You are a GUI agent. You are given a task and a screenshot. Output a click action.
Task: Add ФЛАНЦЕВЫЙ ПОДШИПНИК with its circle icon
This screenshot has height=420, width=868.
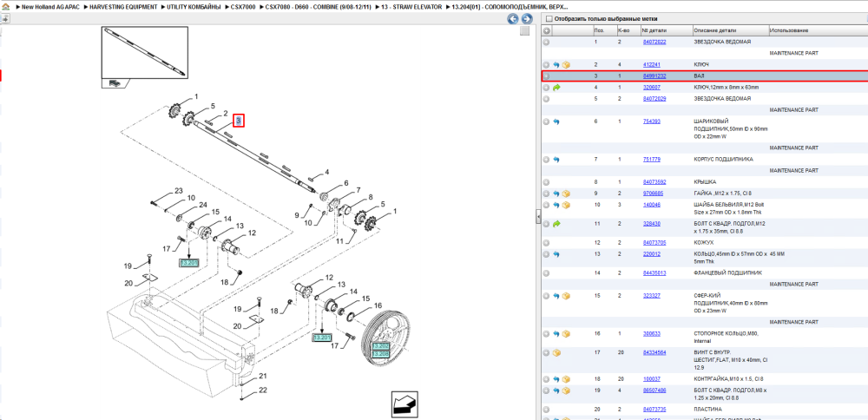pos(546,272)
